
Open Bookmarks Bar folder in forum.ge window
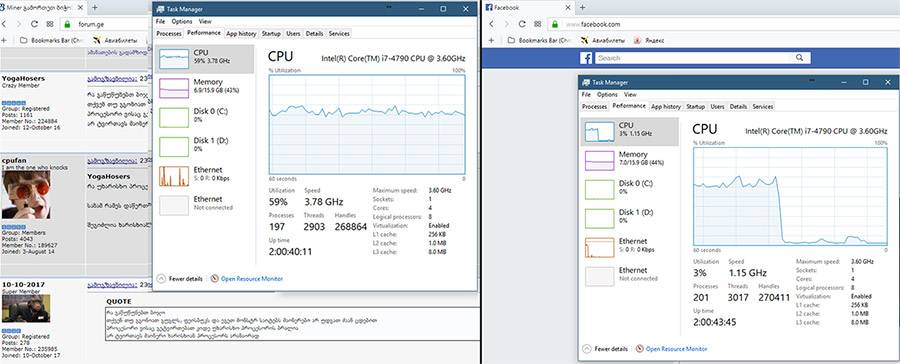[52, 40]
